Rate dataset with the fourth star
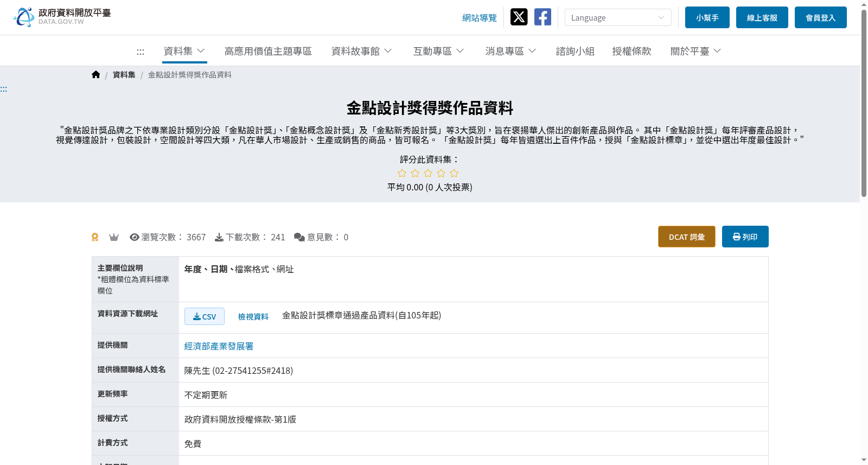The height and width of the screenshot is (465, 868). (441, 173)
